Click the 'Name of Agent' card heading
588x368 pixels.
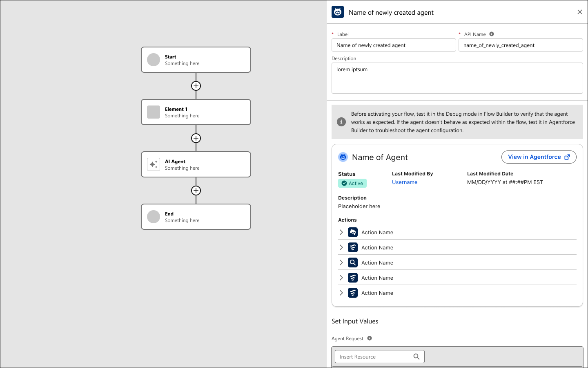pos(380,157)
